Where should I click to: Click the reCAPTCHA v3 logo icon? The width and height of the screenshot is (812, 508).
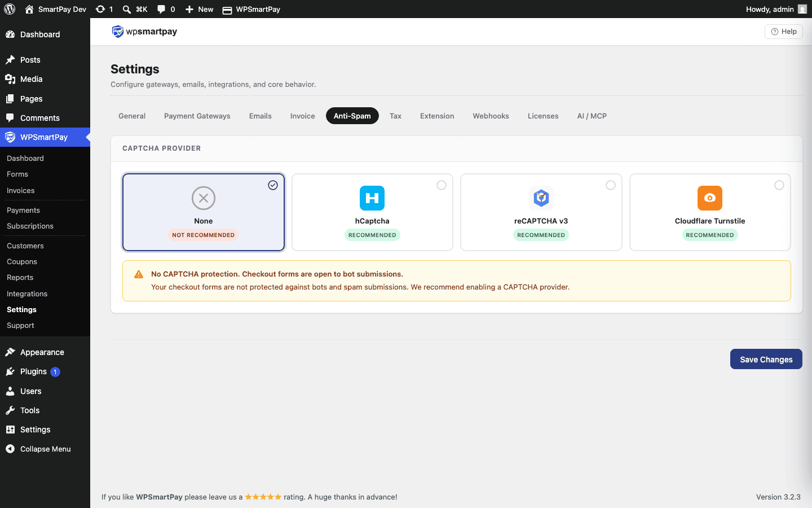click(x=541, y=198)
